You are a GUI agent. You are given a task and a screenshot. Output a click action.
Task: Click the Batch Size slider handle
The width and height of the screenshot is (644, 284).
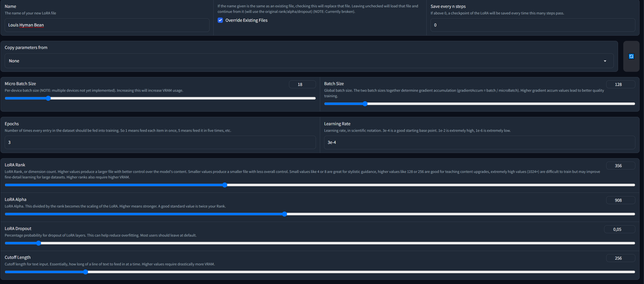(365, 104)
